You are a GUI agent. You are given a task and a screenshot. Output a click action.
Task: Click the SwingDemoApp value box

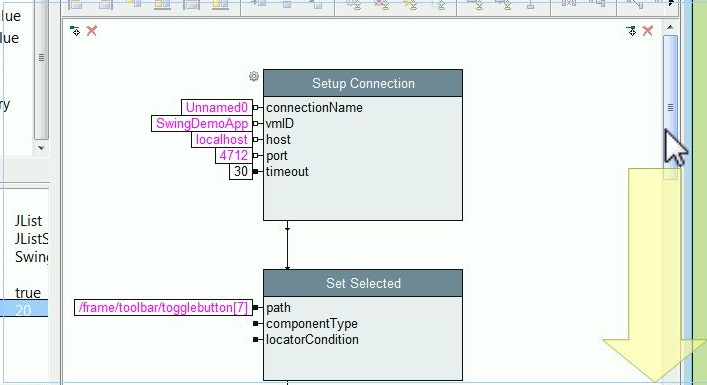tap(202, 124)
